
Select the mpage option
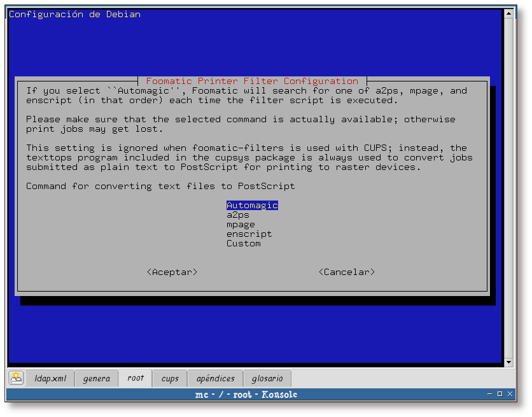pos(241,224)
